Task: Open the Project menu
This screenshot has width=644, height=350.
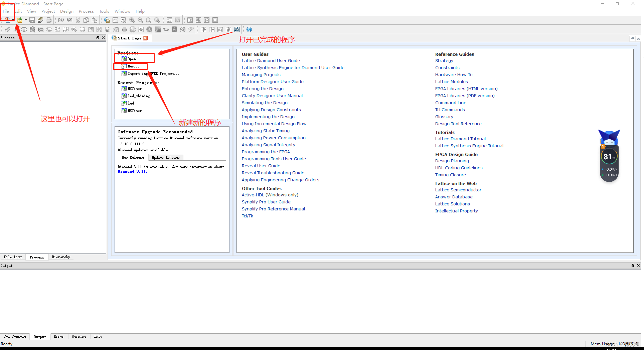Action: (48, 11)
